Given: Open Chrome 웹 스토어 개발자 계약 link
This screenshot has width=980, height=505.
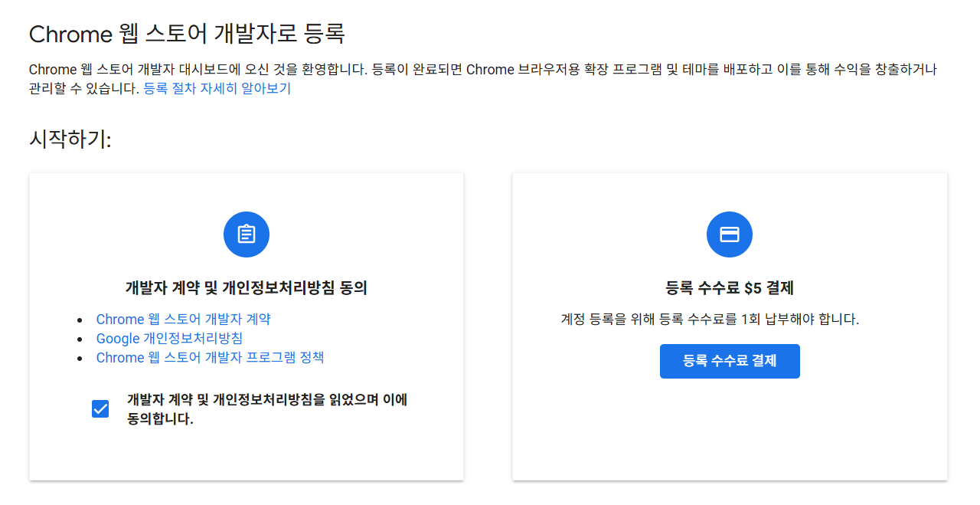Looking at the screenshot, I should (x=183, y=320).
